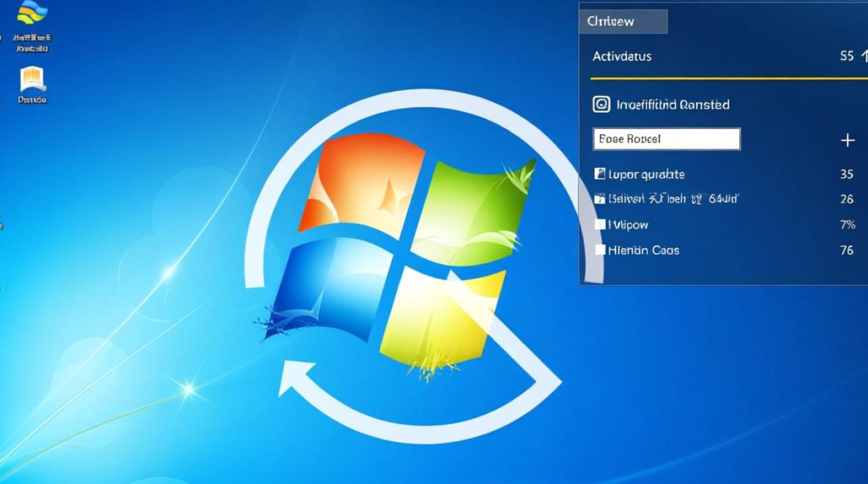The height and width of the screenshot is (484, 868).
Task: Click the white square icon beside "Mipow"
Action: tap(600, 224)
